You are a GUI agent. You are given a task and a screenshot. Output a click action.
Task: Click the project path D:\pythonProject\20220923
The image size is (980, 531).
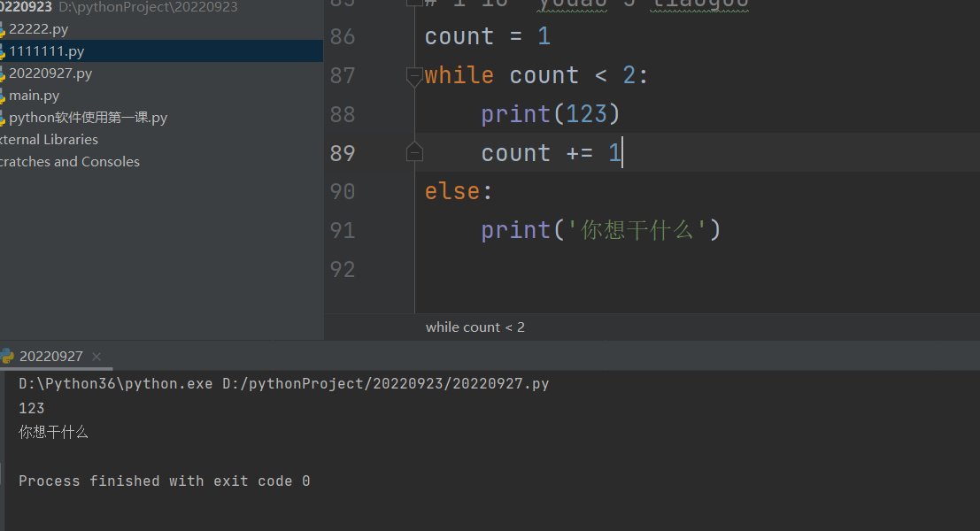pyautogui.click(x=148, y=7)
